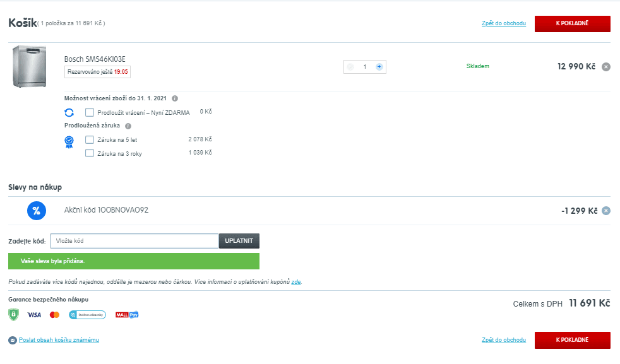Click the Skladem availability text

[478, 66]
